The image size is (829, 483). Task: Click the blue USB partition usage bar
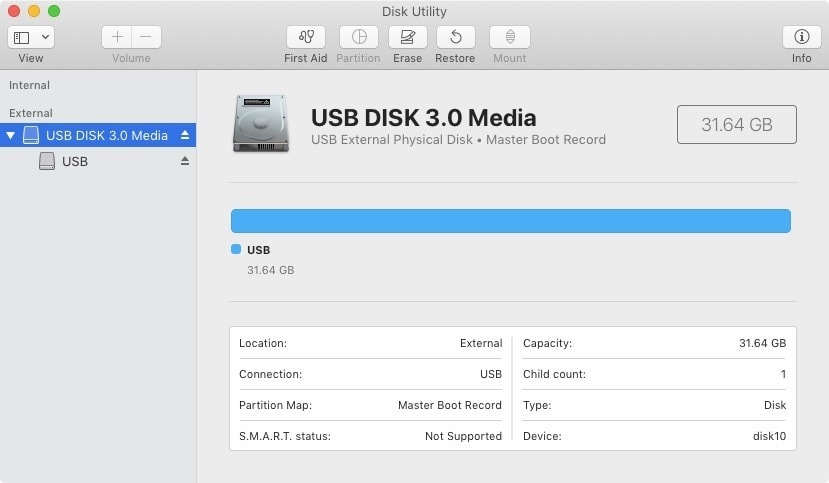coord(510,221)
